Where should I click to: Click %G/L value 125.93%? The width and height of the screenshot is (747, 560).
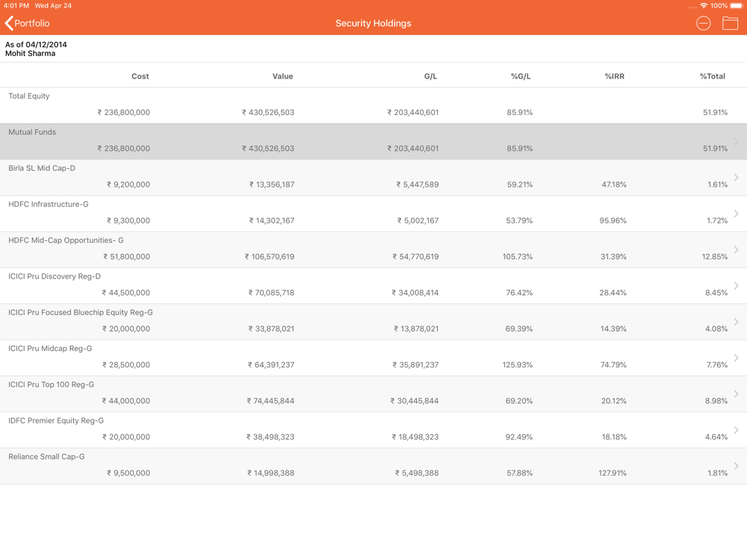click(518, 365)
